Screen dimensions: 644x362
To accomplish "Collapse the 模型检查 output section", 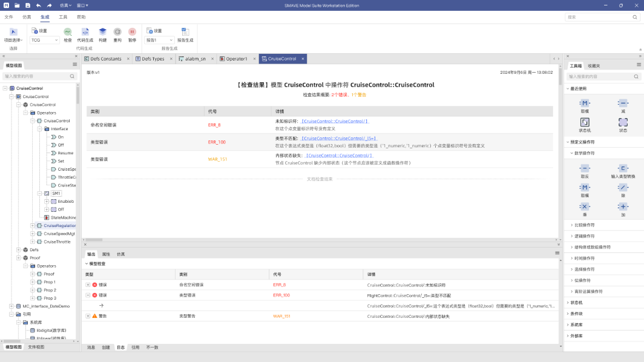I will [x=87, y=264].
